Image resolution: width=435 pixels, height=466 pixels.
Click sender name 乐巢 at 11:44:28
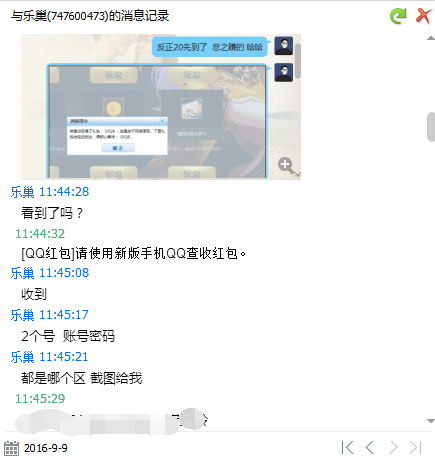pyautogui.click(x=22, y=192)
